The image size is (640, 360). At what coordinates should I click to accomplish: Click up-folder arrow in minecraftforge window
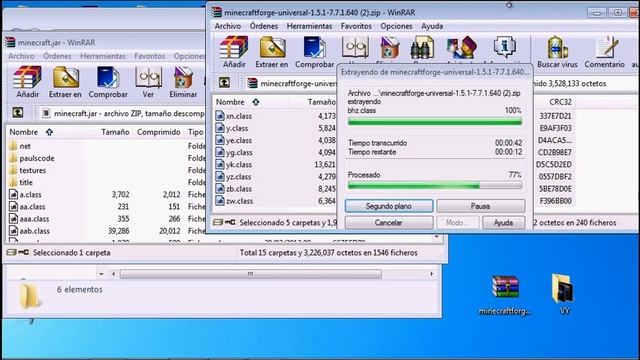pyautogui.click(x=224, y=83)
